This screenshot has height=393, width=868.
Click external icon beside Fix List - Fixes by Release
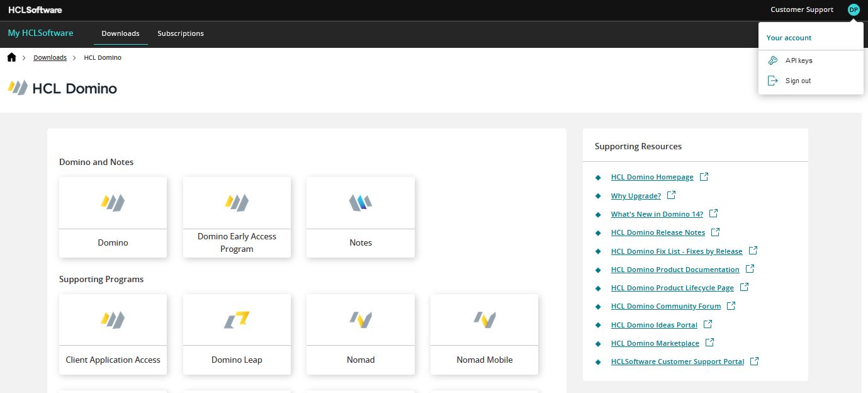(753, 251)
